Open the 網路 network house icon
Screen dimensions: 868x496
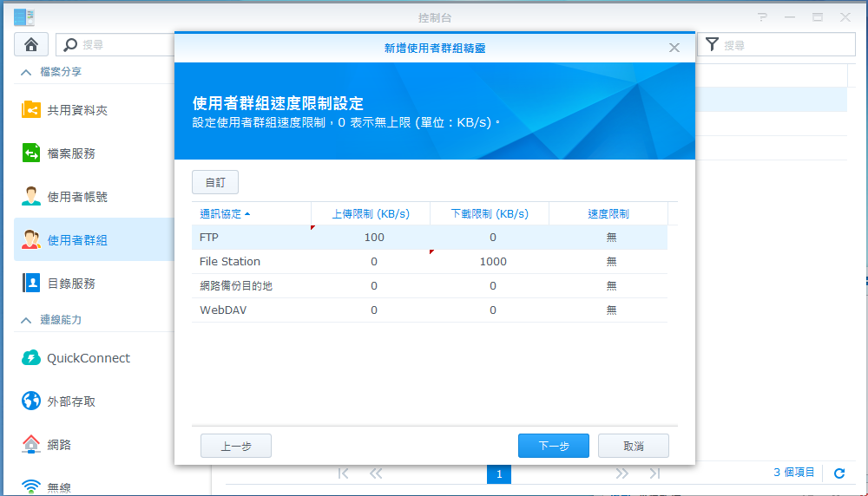click(31, 444)
